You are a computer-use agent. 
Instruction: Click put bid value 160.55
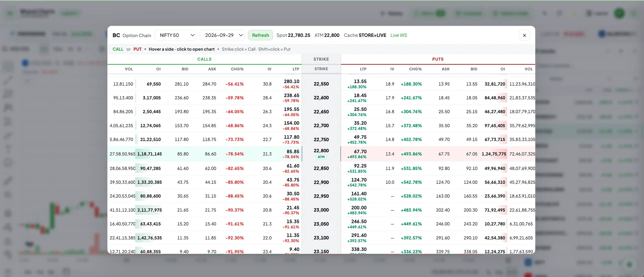coord(470,196)
